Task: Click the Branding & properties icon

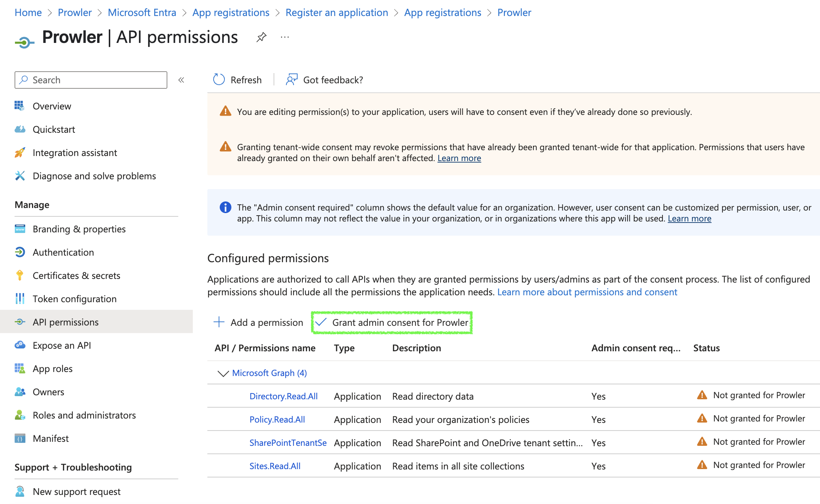Action: pyautogui.click(x=20, y=229)
